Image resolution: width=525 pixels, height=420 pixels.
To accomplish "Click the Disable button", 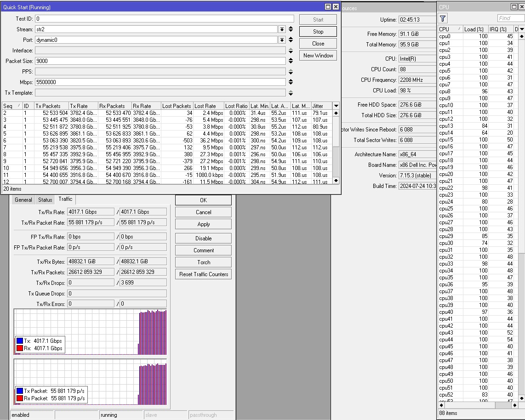I will coord(203,238).
